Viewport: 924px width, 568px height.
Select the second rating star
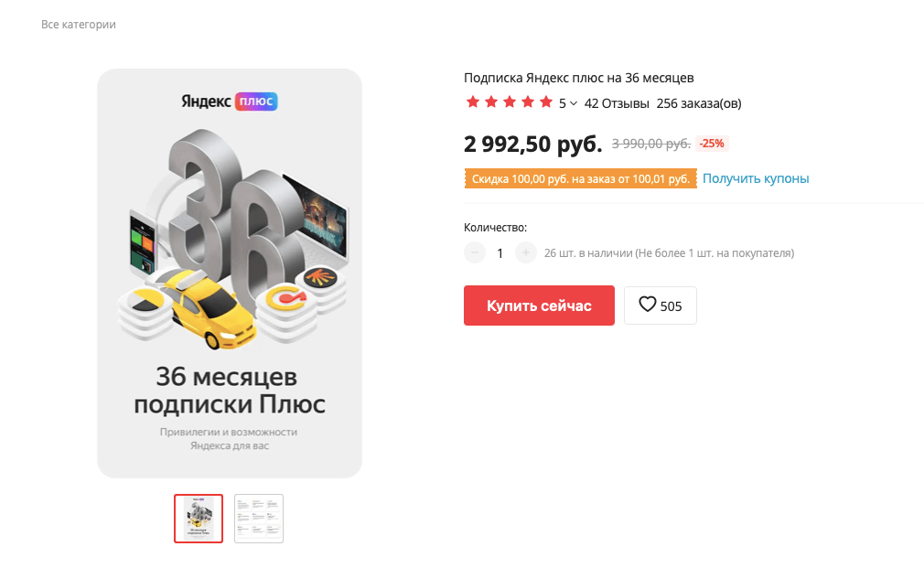coord(489,102)
